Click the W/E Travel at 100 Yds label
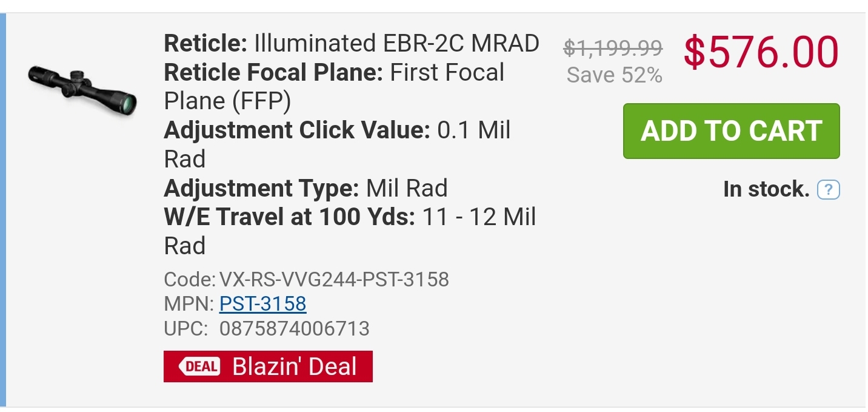The height and width of the screenshot is (412, 868). point(289,217)
